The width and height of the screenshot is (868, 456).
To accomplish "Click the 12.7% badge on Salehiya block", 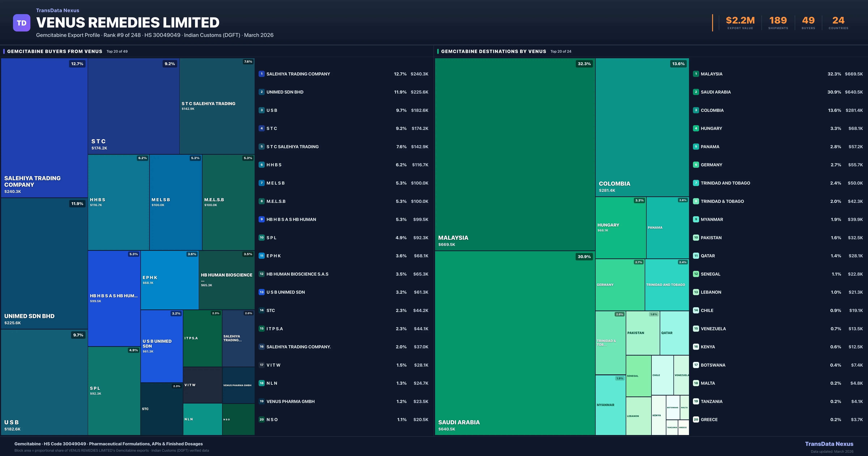I will [77, 64].
